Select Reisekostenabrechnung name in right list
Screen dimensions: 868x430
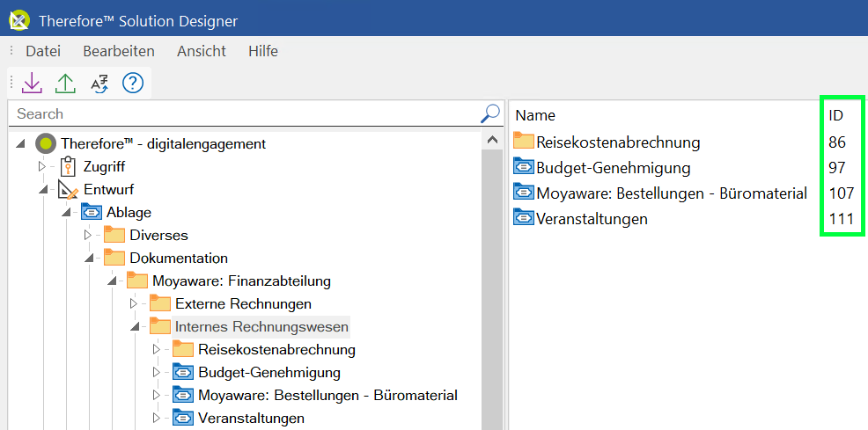pos(618,142)
